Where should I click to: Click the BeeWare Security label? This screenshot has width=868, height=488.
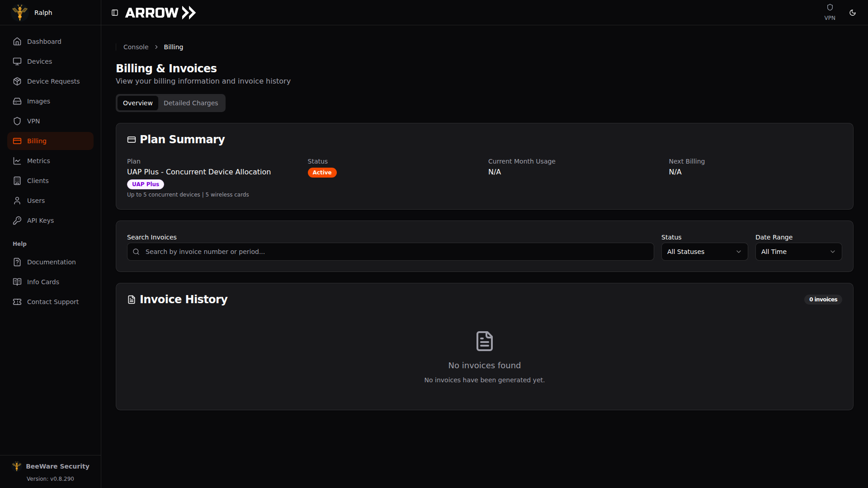[x=57, y=466]
